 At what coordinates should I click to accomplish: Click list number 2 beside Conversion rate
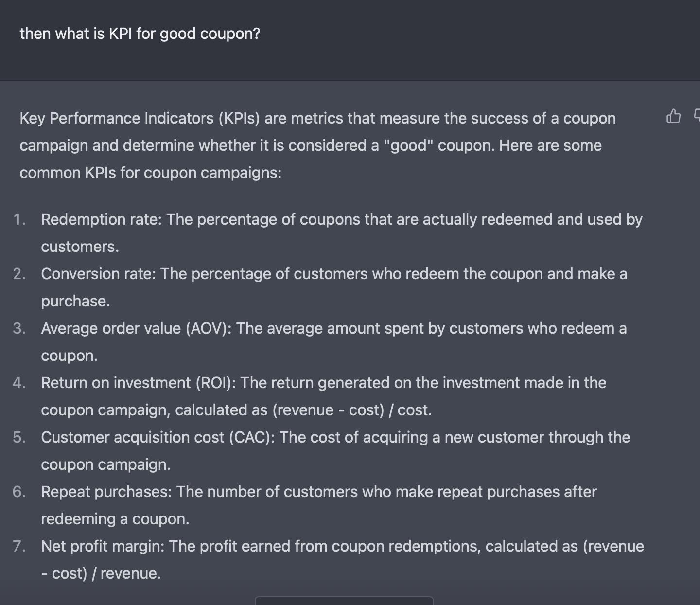(x=19, y=274)
